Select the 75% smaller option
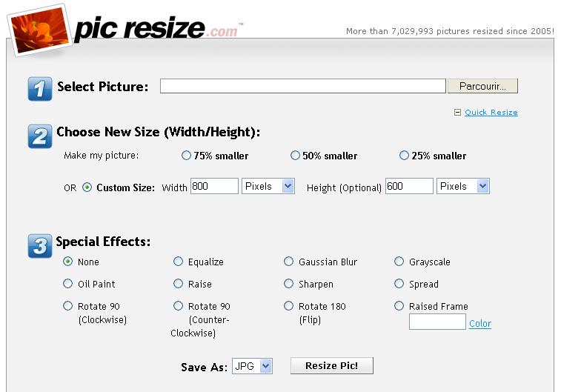 [186, 156]
